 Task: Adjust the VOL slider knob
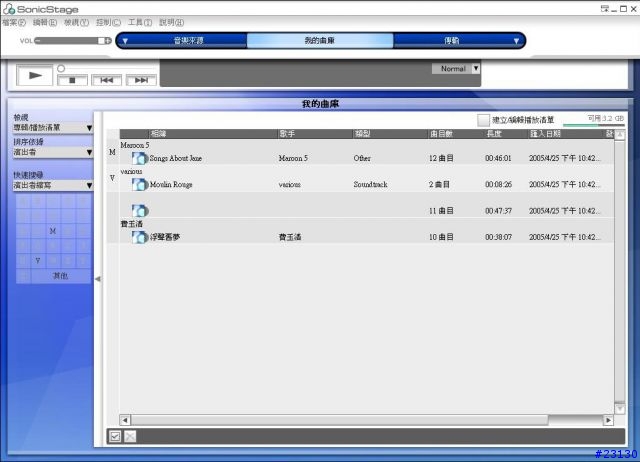click(x=101, y=40)
